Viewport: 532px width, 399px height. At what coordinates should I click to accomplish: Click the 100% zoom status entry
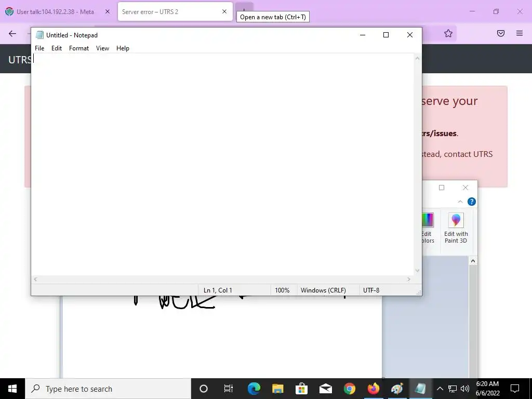(282, 290)
